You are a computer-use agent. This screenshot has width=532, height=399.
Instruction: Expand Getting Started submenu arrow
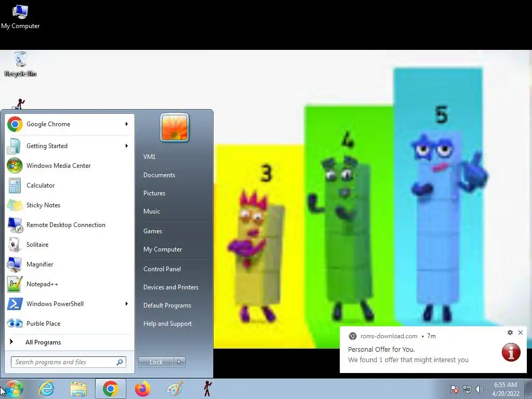click(x=127, y=146)
